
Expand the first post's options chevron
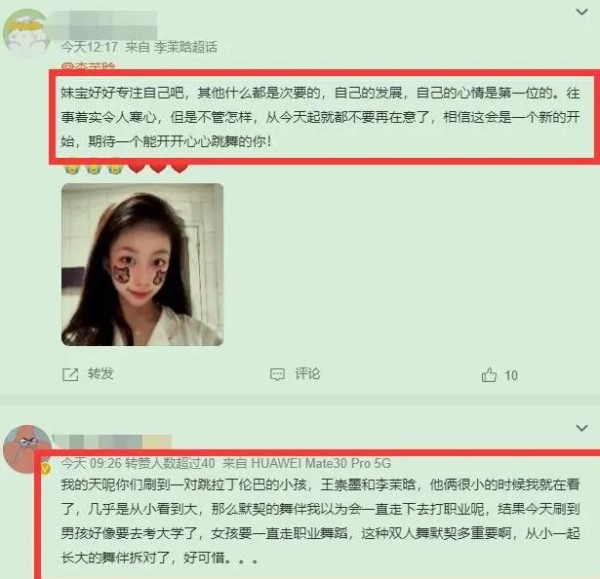tap(582, 12)
